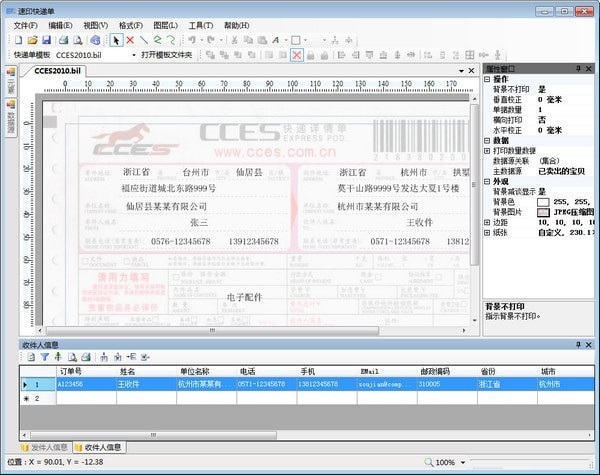Viewport: 600px width, 475px height.
Task: Click the vertical scrollbar of the design canvas
Action: (x=474, y=186)
